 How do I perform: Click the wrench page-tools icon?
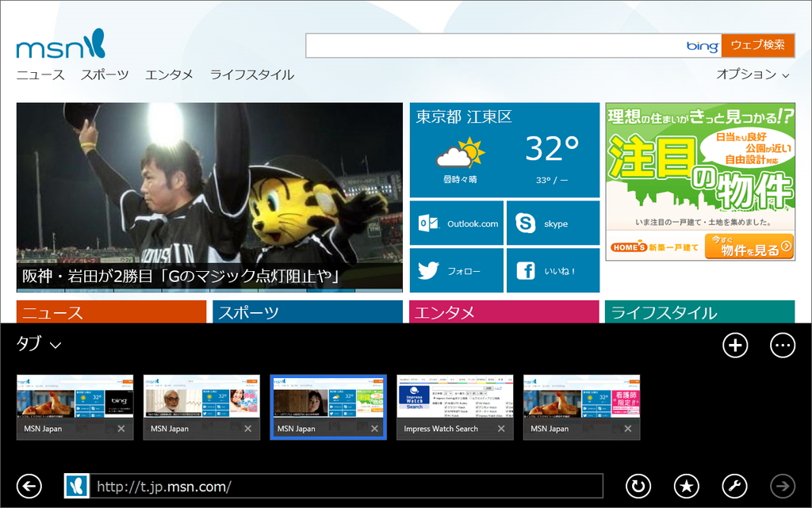point(735,486)
